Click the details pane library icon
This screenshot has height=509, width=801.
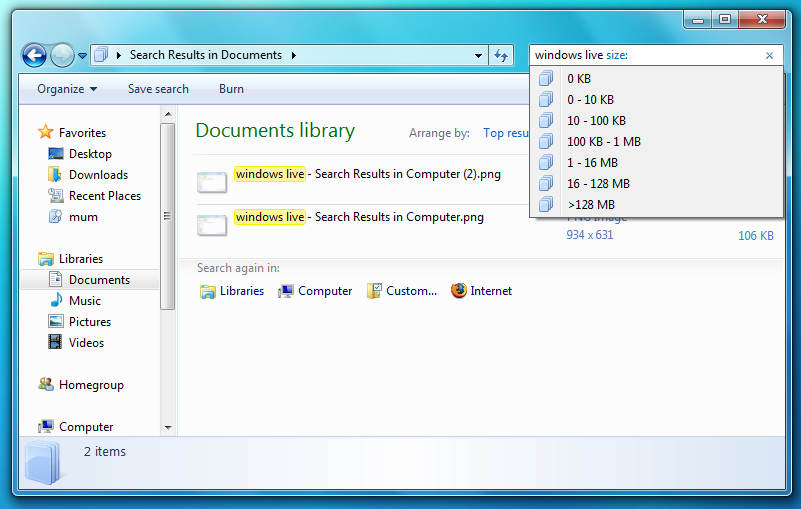(x=43, y=462)
